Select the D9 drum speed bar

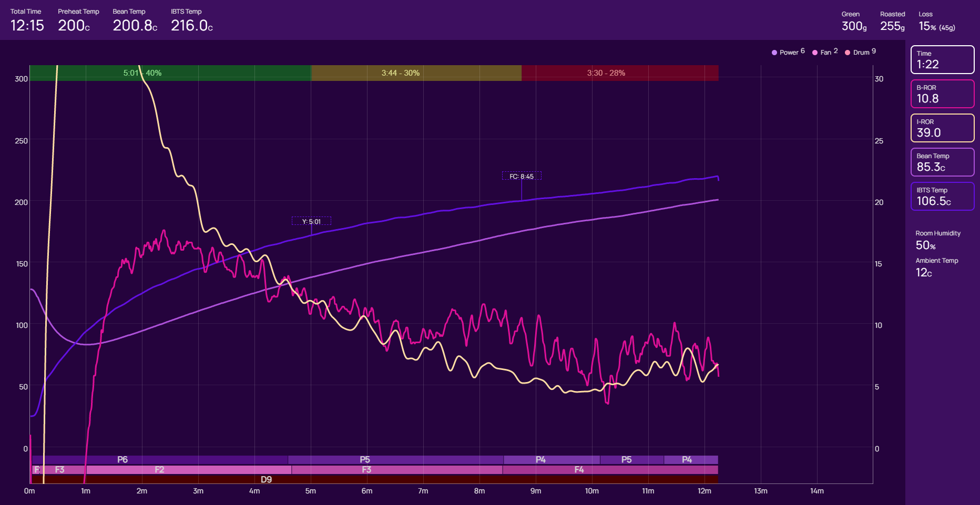373,479
